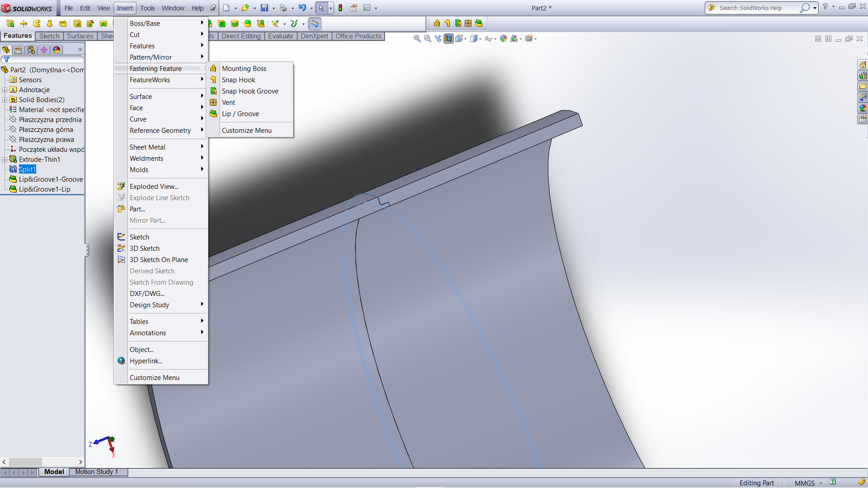
Task: Click the Swept Boss/Base toolbar icon
Action: pyautogui.click(x=37, y=23)
